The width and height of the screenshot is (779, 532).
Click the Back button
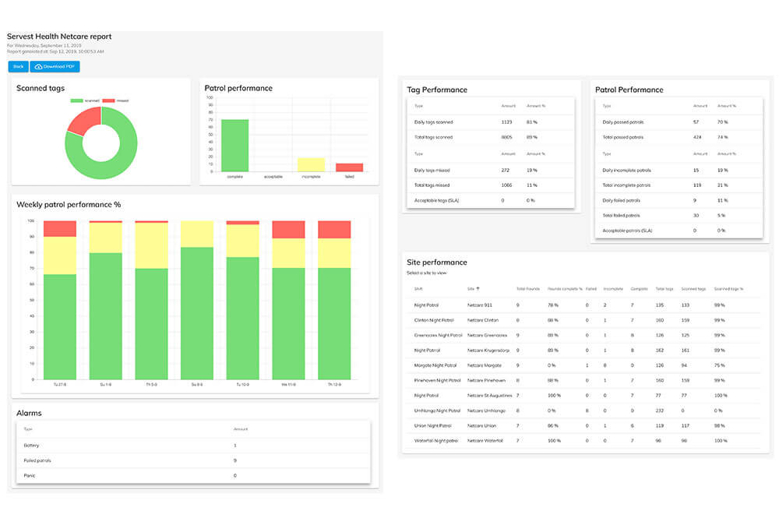(x=18, y=67)
